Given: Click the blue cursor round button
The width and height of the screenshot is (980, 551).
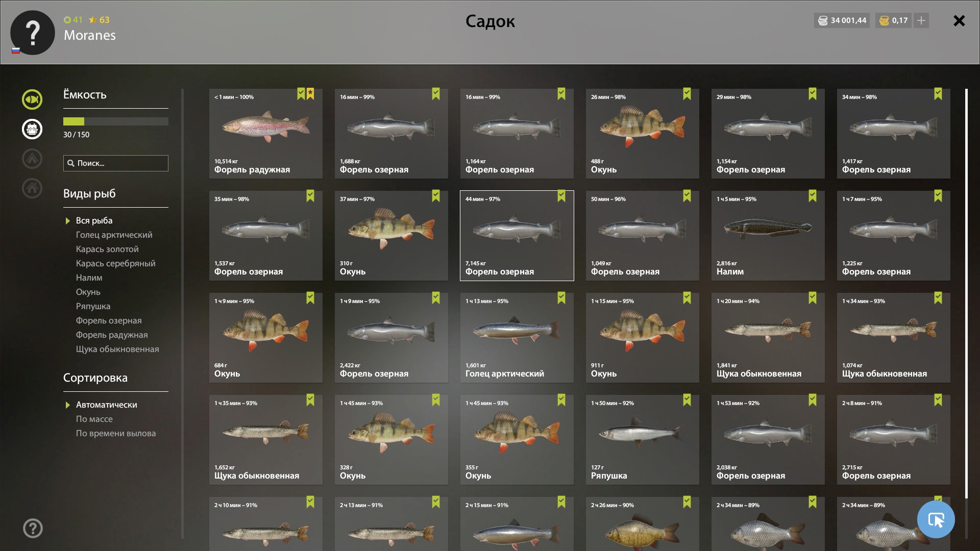Looking at the screenshot, I should pyautogui.click(x=936, y=519).
